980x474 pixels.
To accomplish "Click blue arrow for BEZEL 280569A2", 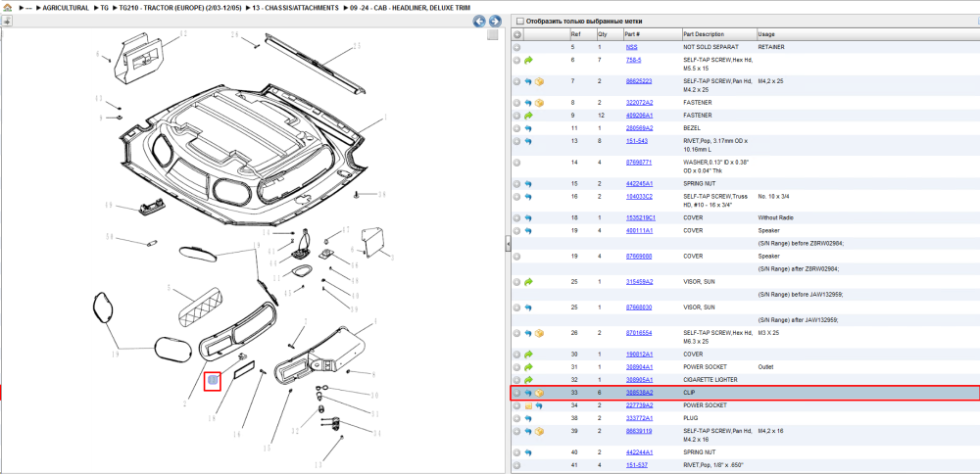I will (x=528, y=128).
